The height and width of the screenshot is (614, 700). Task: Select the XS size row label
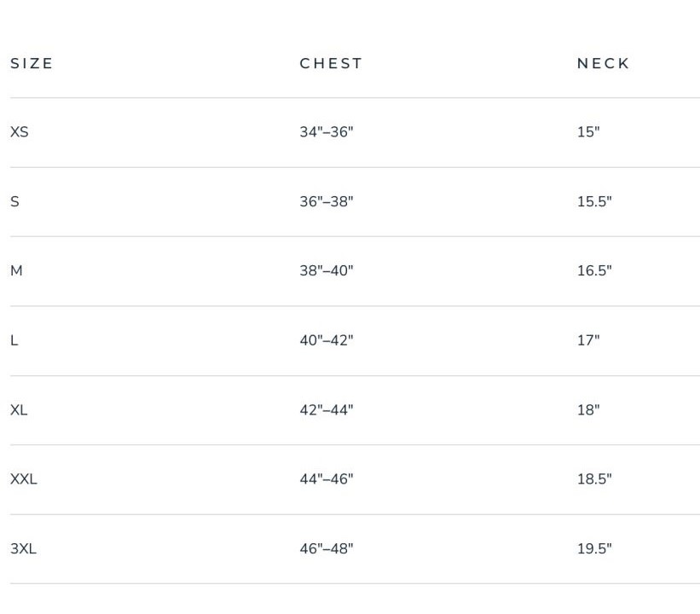click(20, 132)
